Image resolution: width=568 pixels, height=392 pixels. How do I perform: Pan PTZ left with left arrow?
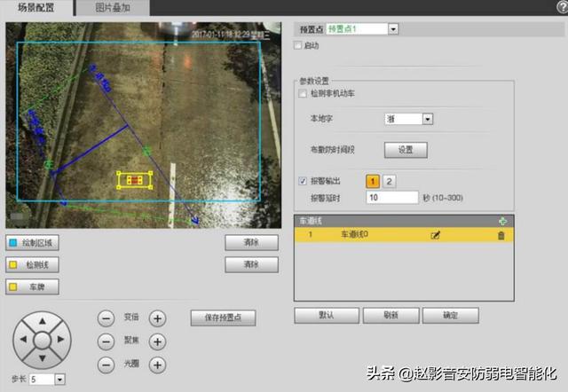24,340
